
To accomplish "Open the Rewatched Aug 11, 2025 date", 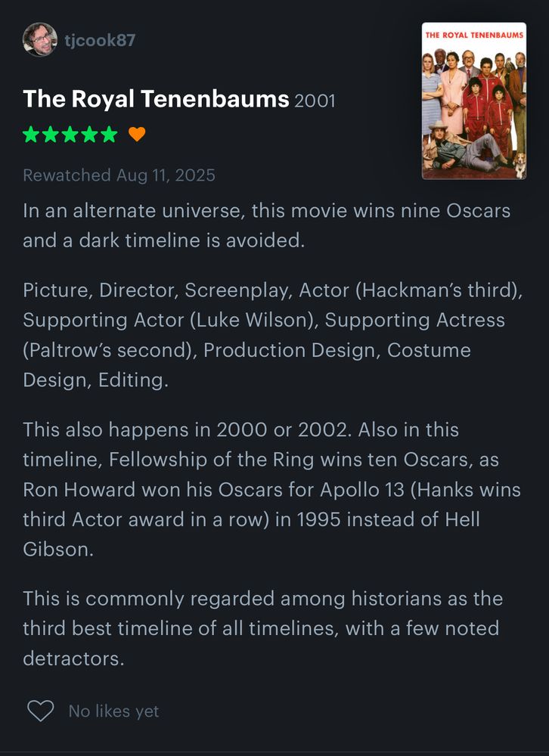I will (119, 175).
